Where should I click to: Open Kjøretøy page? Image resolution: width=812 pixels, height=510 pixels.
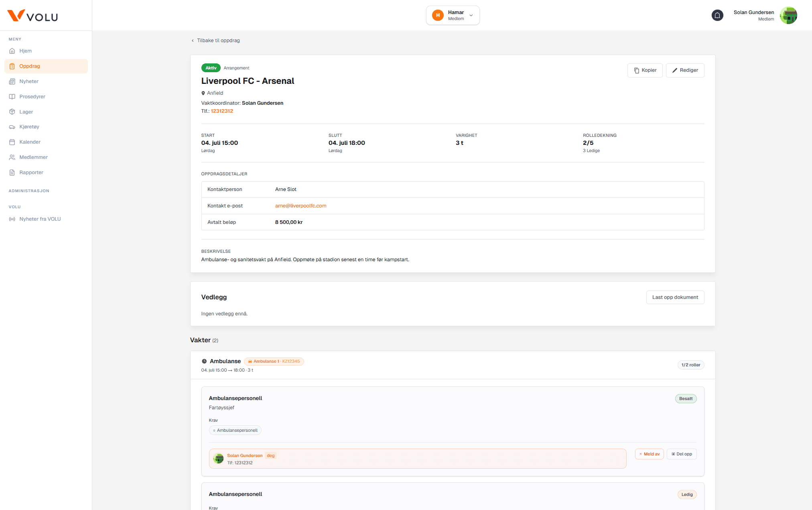[x=46, y=127]
